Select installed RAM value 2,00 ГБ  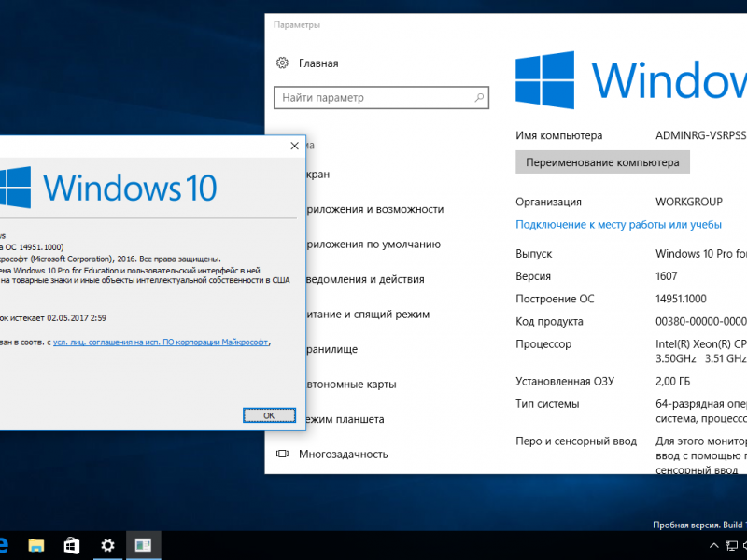coord(672,382)
